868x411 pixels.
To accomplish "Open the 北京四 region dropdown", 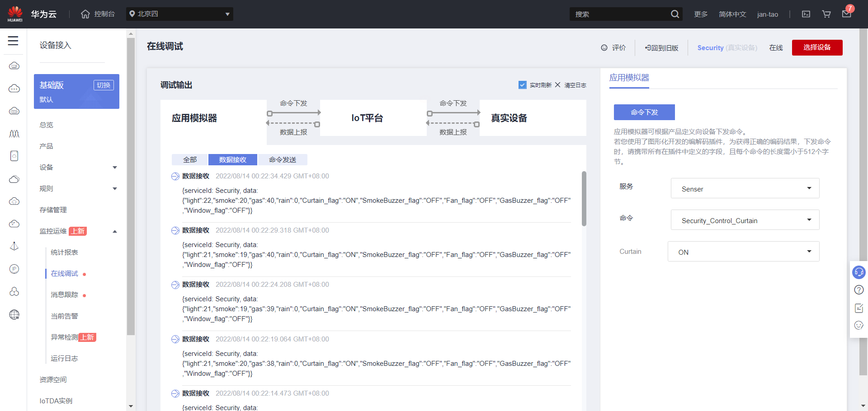I will 179,14.
